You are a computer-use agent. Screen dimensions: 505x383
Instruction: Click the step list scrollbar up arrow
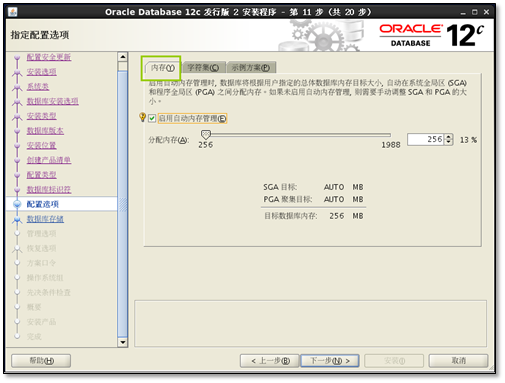coord(123,57)
